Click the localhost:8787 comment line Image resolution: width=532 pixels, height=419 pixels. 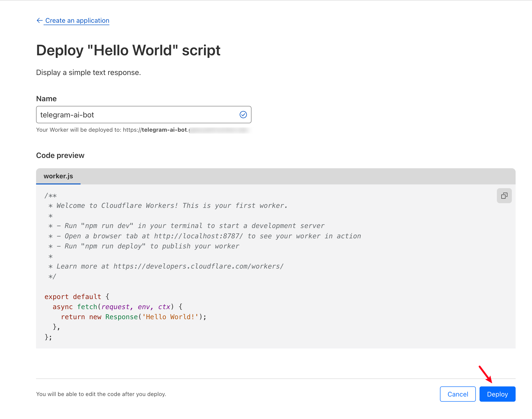point(205,236)
